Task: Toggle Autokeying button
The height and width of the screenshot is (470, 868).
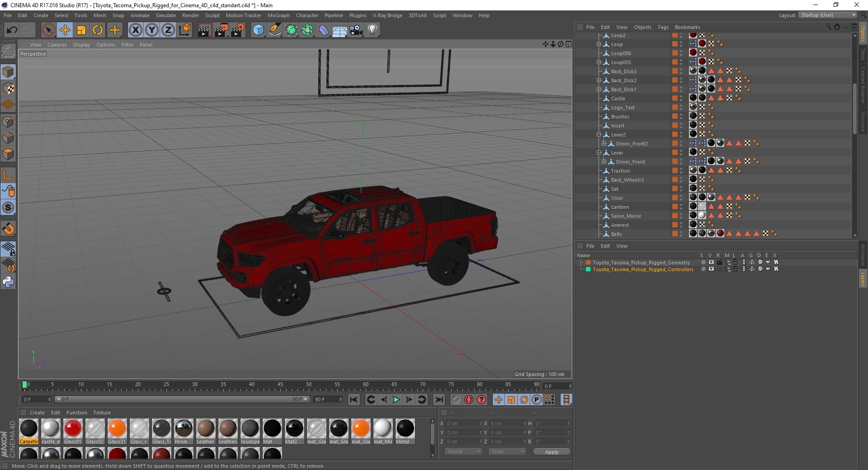Action: (469, 399)
